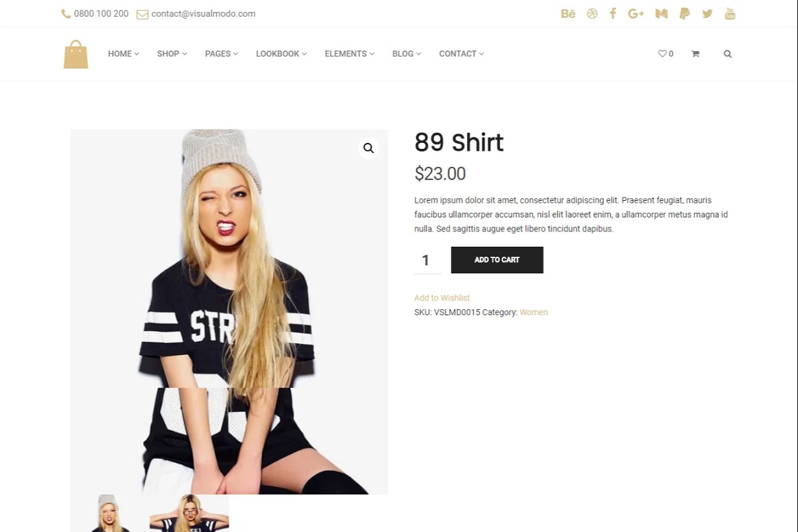
Task: View the wishlist heart counter
Action: 666,54
